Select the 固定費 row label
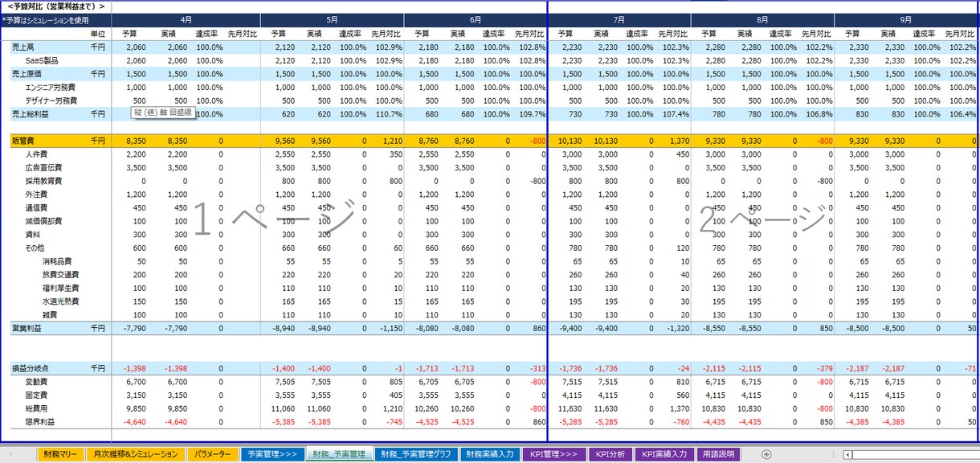The image size is (980, 463). coord(37,395)
